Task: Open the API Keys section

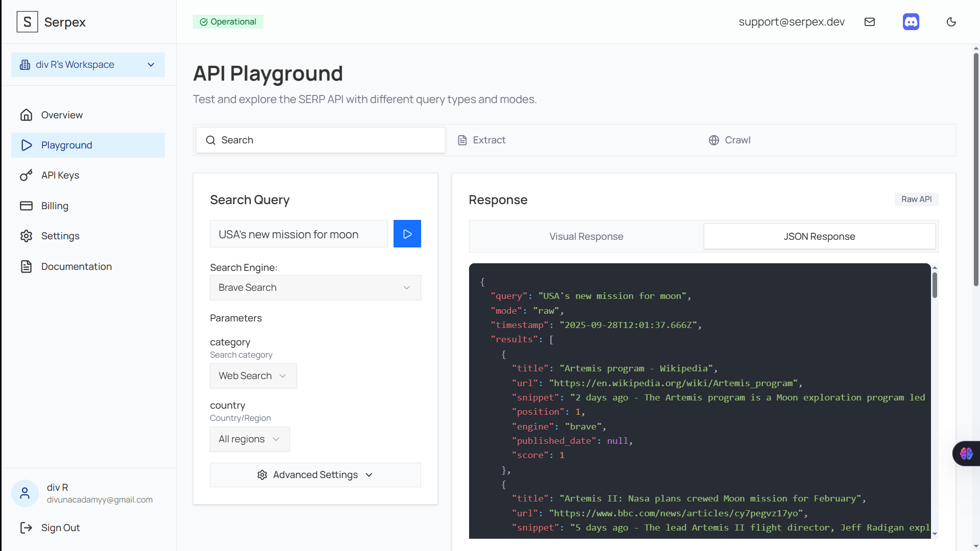Action: click(60, 175)
